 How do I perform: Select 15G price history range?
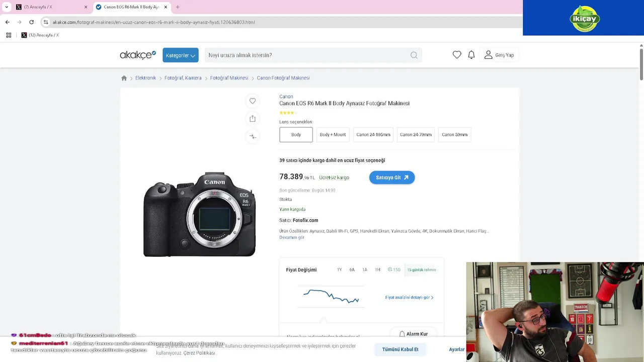click(x=394, y=270)
